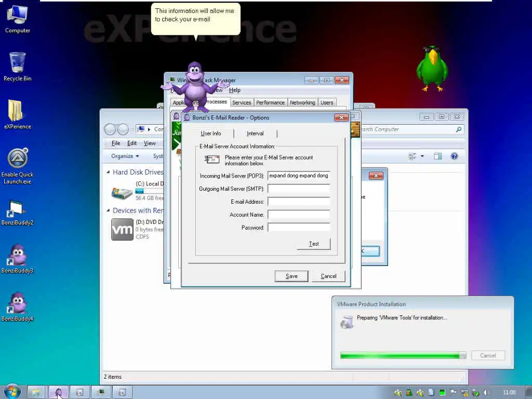Click Cancel in VMware Product Installation
The width and height of the screenshot is (532, 399).
[488, 355]
